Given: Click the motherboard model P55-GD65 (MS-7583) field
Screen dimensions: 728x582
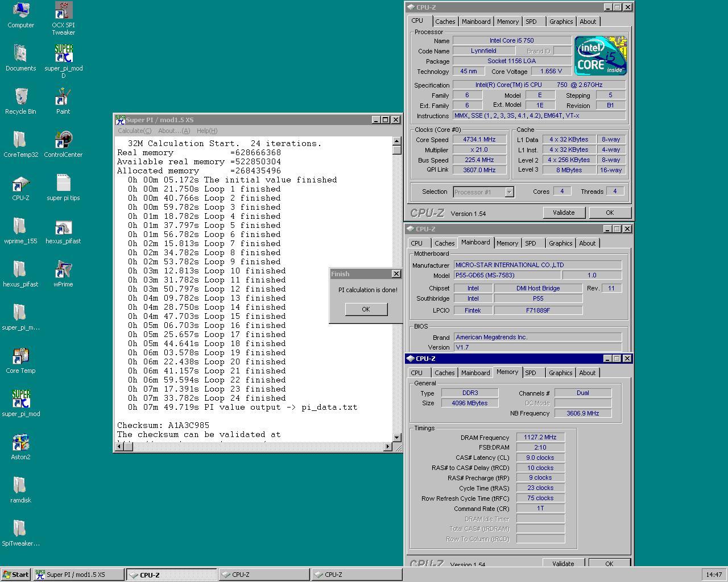Looking at the screenshot, I should 507,275.
